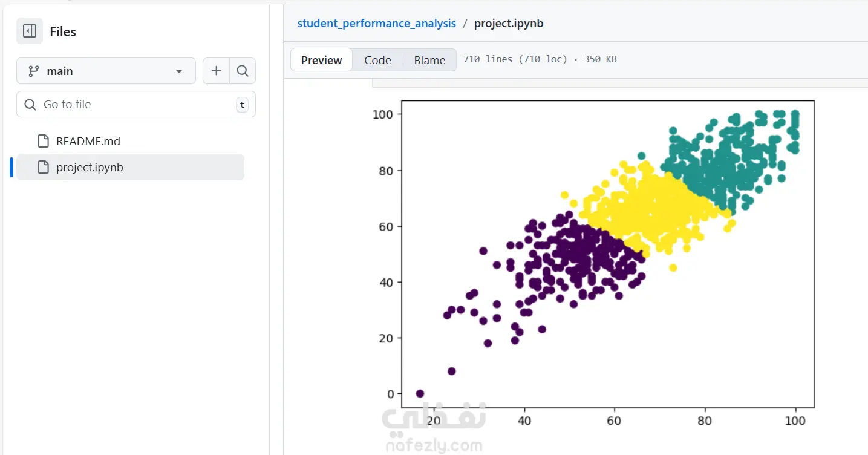Click the git branch icon beside main
Screen dimensions: 868x455
34,71
